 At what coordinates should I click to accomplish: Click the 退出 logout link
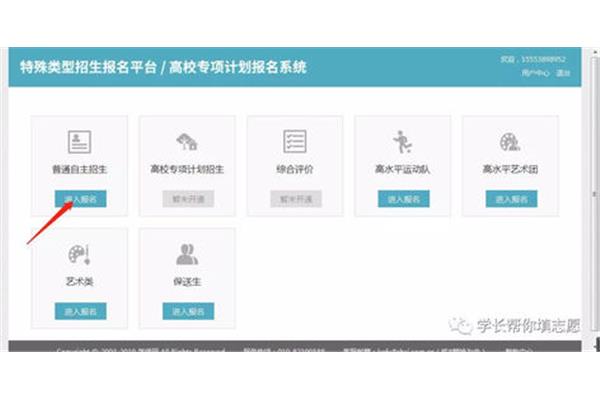click(563, 73)
